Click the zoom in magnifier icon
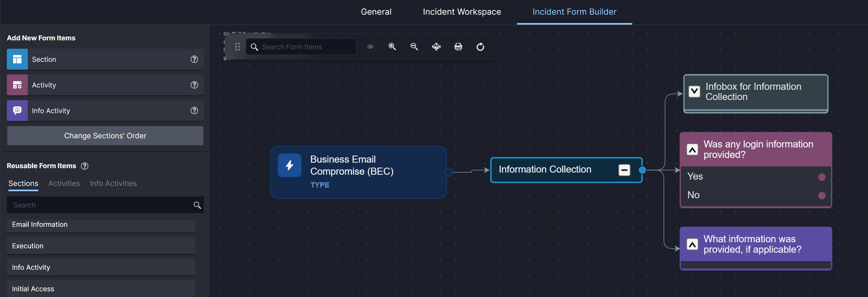 pos(392,47)
